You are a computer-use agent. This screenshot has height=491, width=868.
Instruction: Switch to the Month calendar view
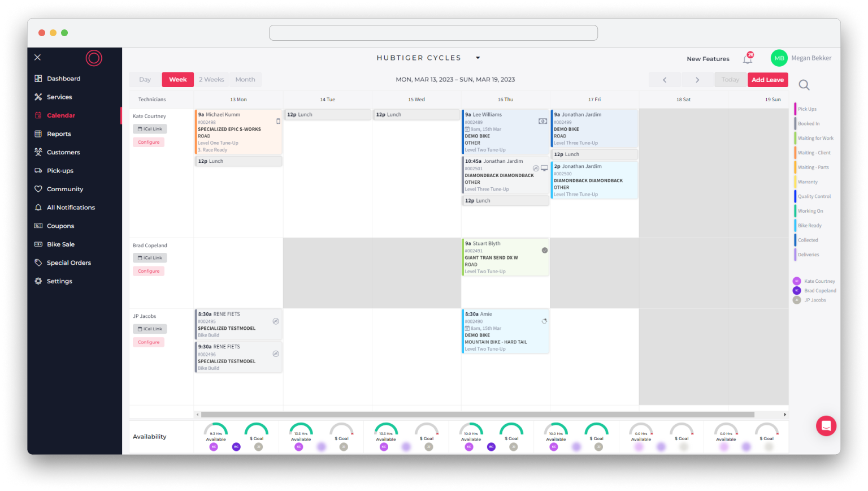click(245, 79)
